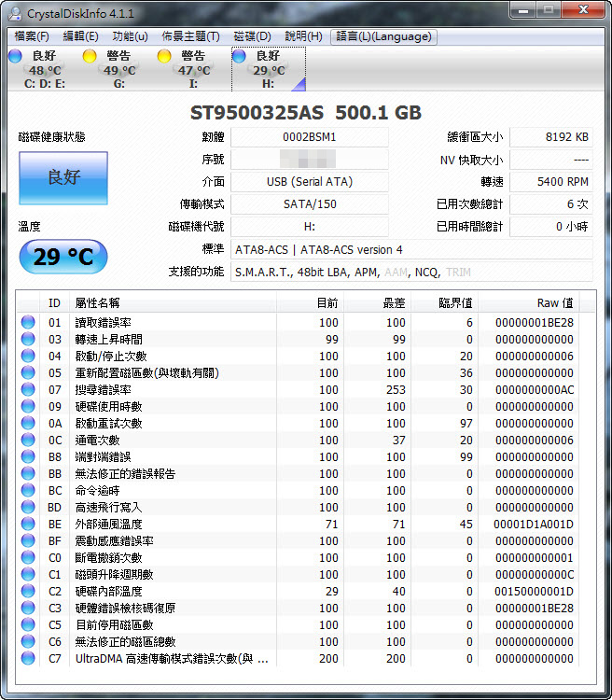Click the status orb on row C7

pyautogui.click(x=28, y=658)
